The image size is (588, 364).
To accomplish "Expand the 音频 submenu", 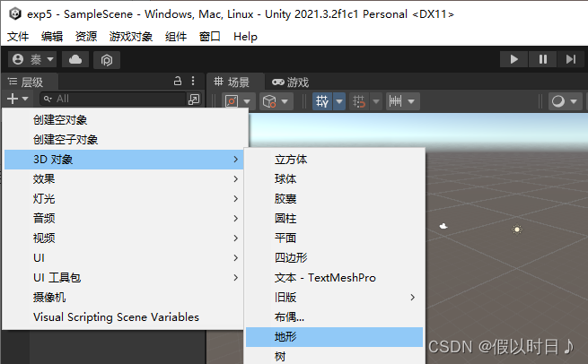I will (x=124, y=219).
